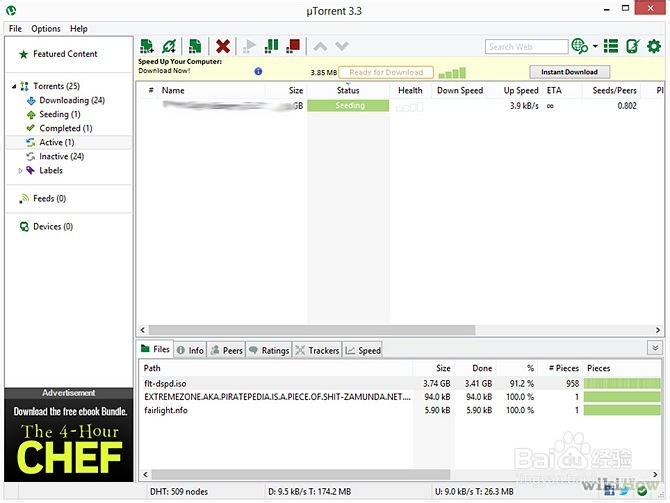The height and width of the screenshot is (503, 670).
Task: Sort torrents by Up Speed column header
Action: click(520, 91)
